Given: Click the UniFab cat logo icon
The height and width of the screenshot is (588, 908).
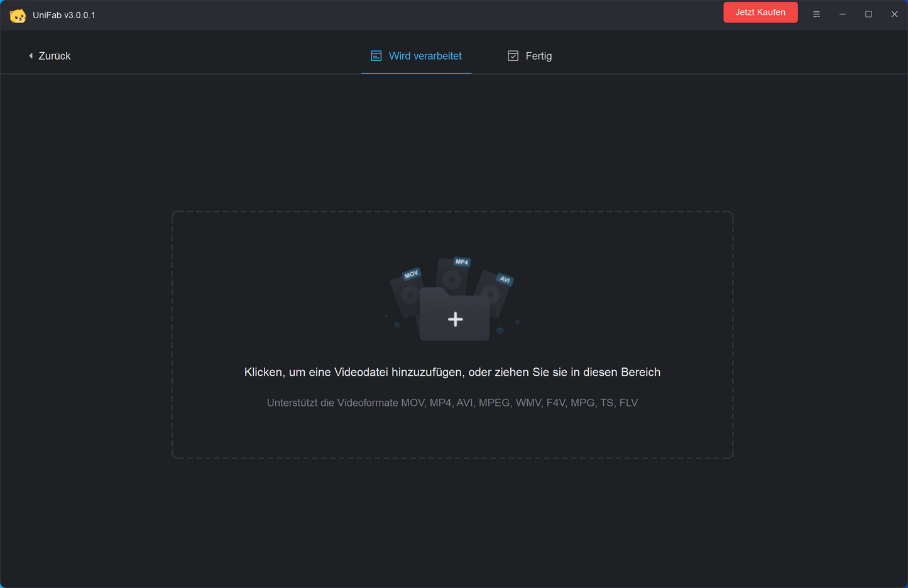Looking at the screenshot, I should coord(18,14).
